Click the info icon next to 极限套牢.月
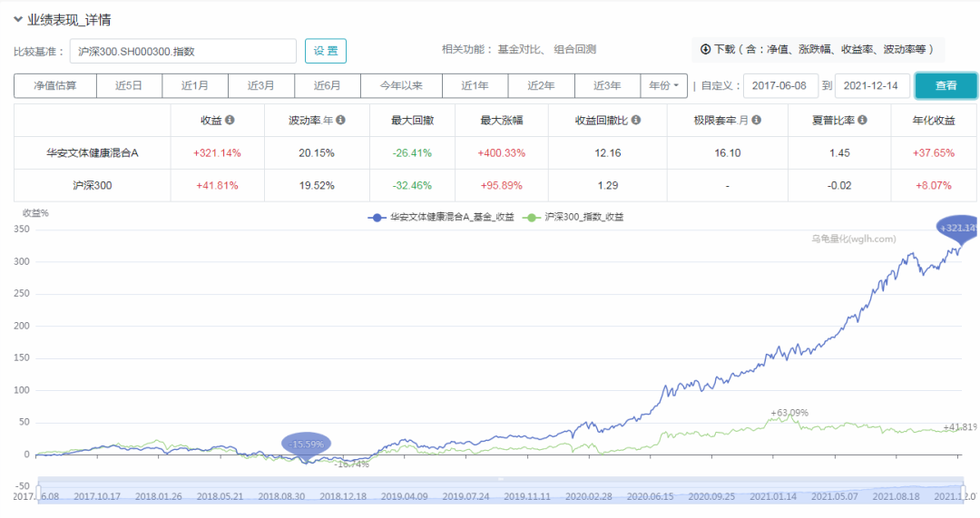Image resolution: width=980 pixels, height=518 pixels. [756, 120]
